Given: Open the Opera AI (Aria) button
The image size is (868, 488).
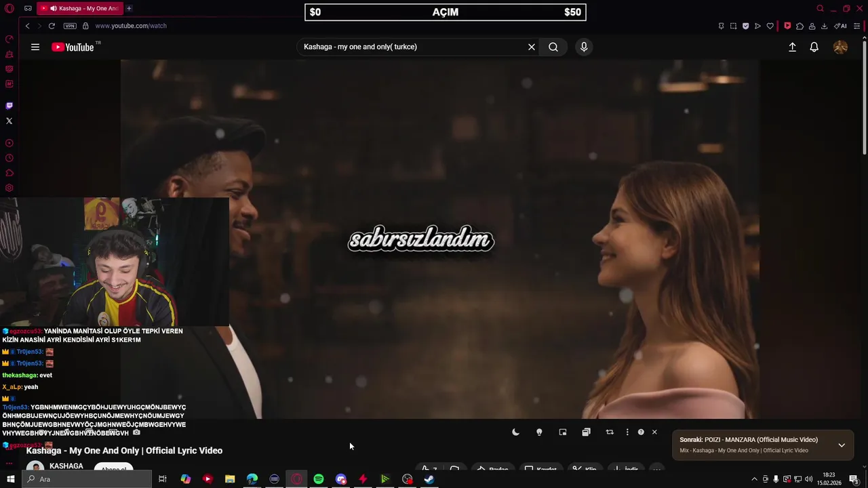Looking at the screenshot, I should (840, 26).
